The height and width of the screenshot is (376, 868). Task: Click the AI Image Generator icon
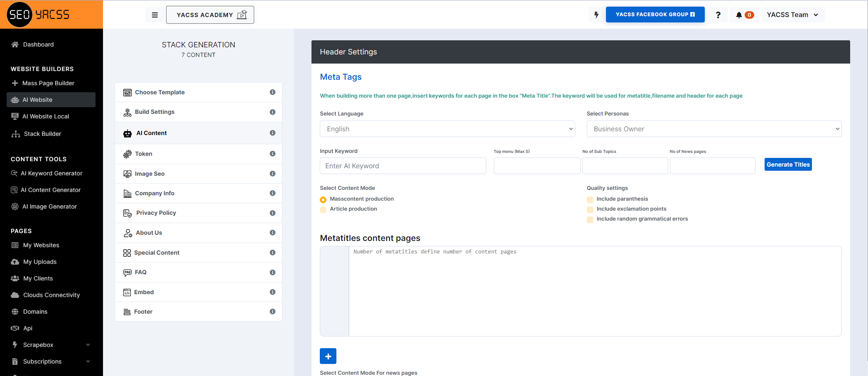click(15, 206)
